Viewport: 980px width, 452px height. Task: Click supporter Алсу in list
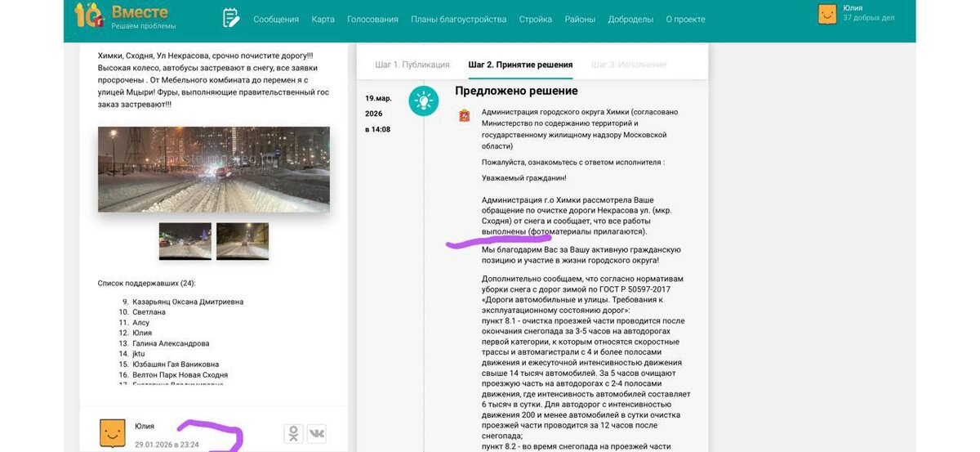coord(140,323)
